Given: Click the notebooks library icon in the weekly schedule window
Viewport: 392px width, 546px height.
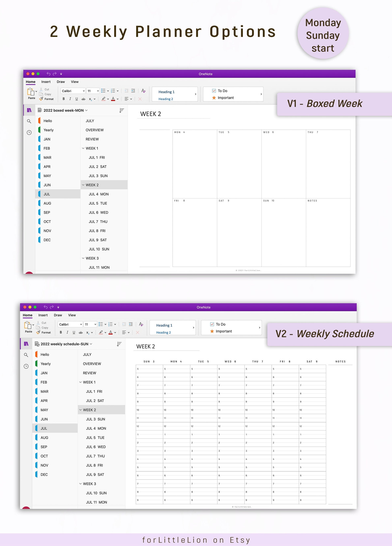Looking at the screenshot, I should pos(26,344).
